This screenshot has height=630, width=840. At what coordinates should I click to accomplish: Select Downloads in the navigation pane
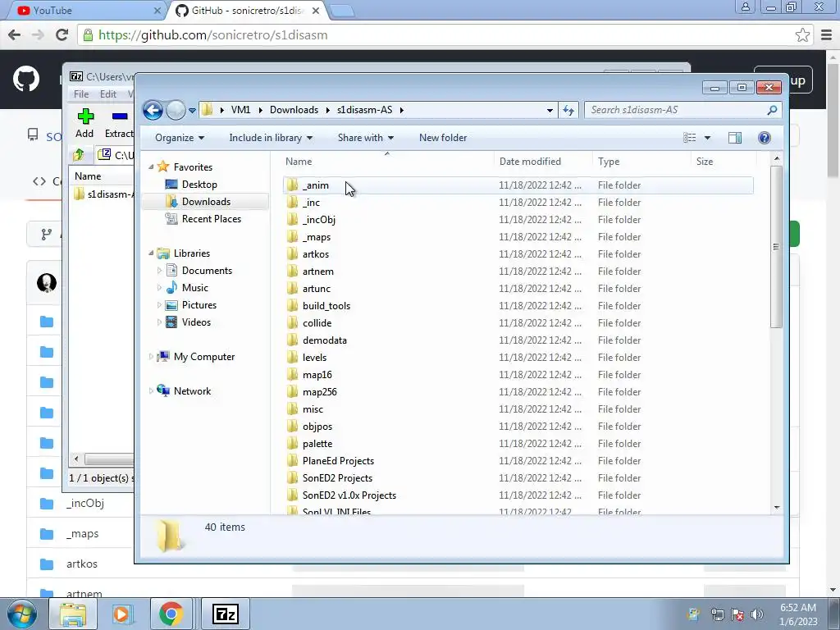pos(206,202)
